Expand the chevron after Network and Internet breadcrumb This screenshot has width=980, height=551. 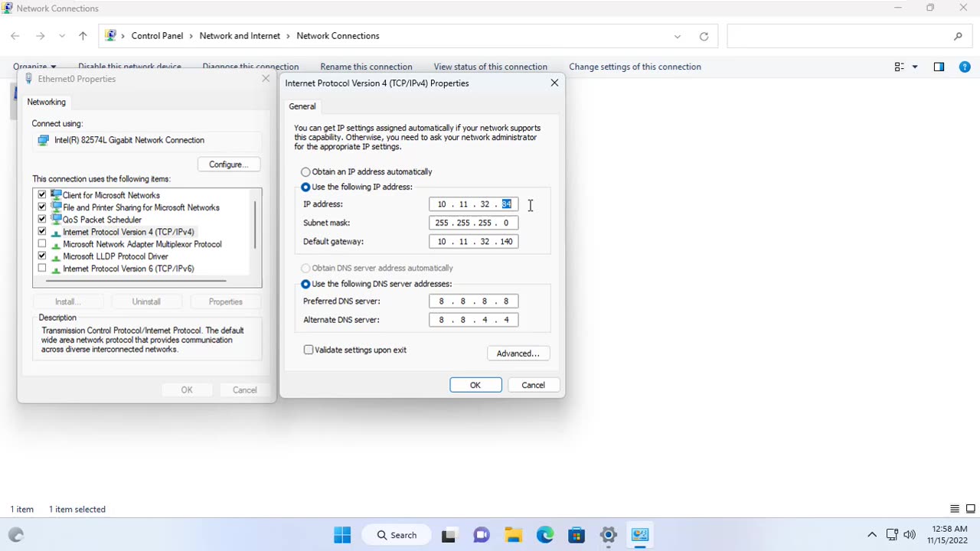tap(289, 36)
